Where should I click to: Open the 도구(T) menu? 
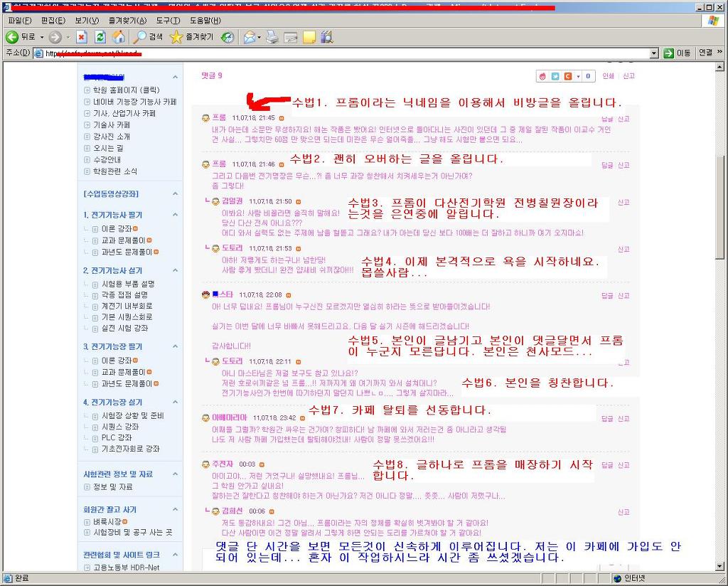point(168,21)
